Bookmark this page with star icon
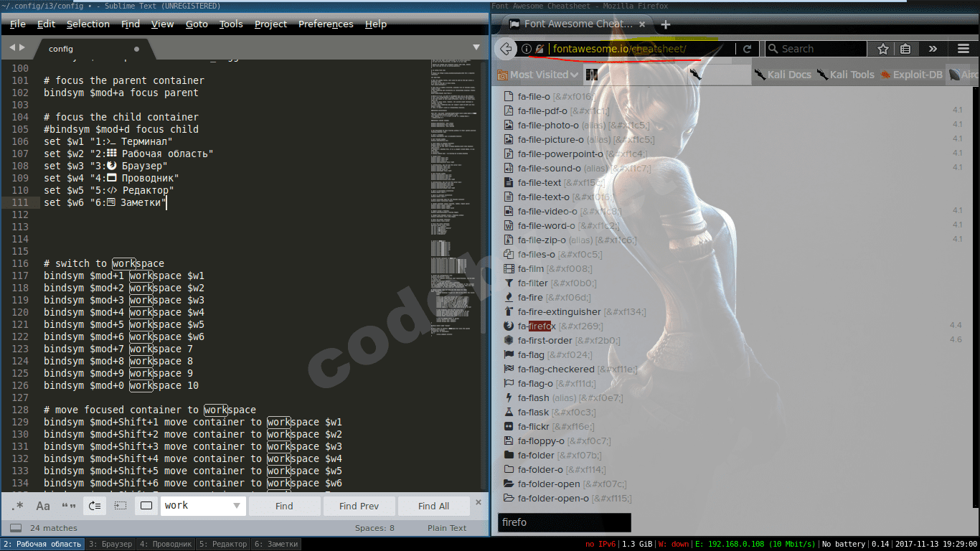This screenshot has height=551, width=980. point(883,49)
